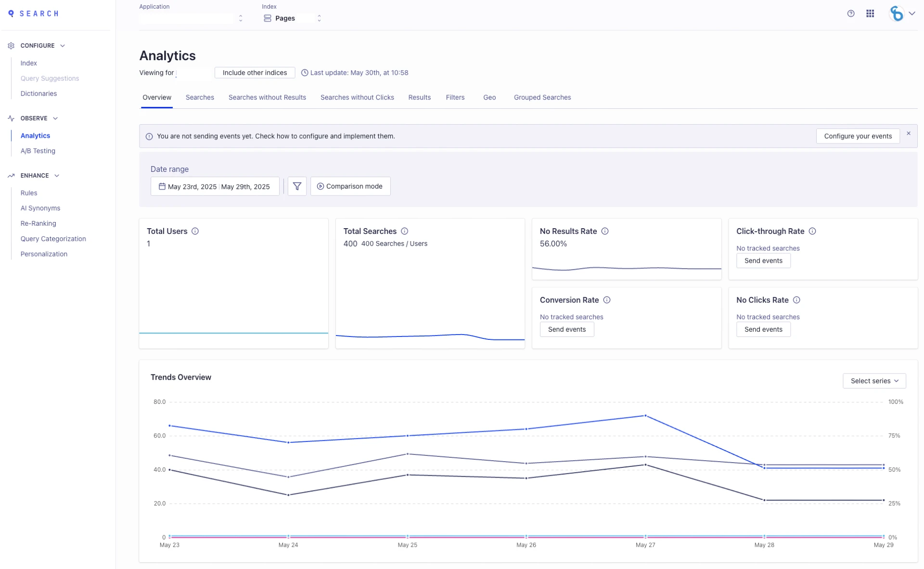Click No Results Rate info icon

click(x=605, y=231)
